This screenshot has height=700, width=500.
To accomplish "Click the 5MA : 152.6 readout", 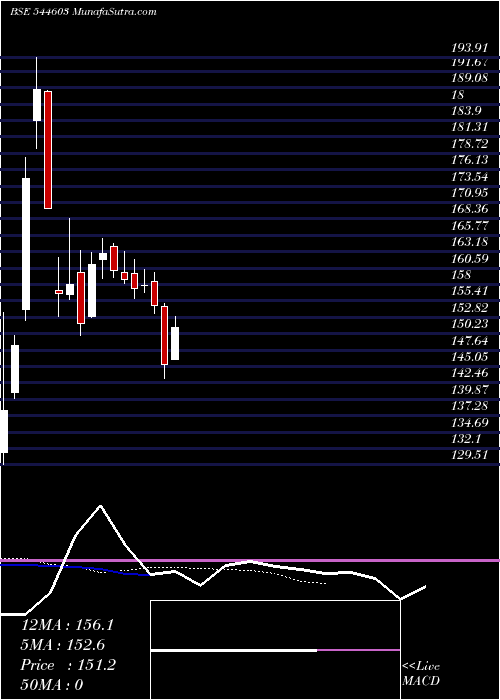I will [64, 645].
